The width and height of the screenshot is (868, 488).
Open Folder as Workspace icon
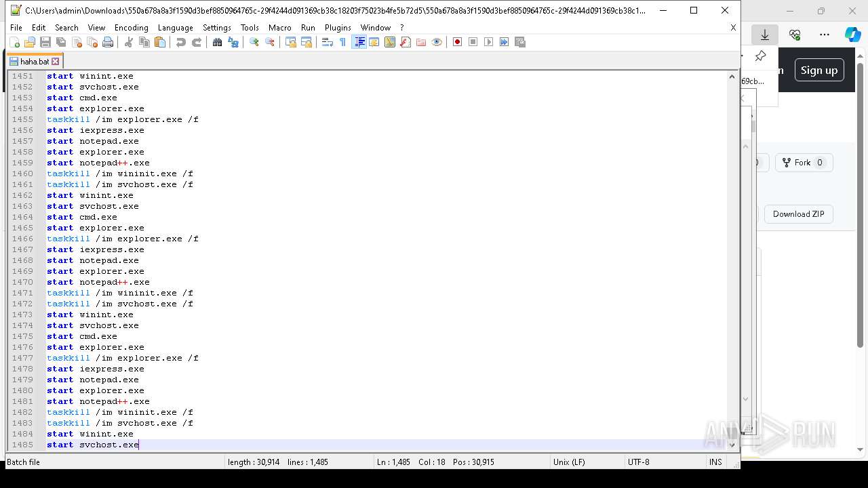pos(421,42)
